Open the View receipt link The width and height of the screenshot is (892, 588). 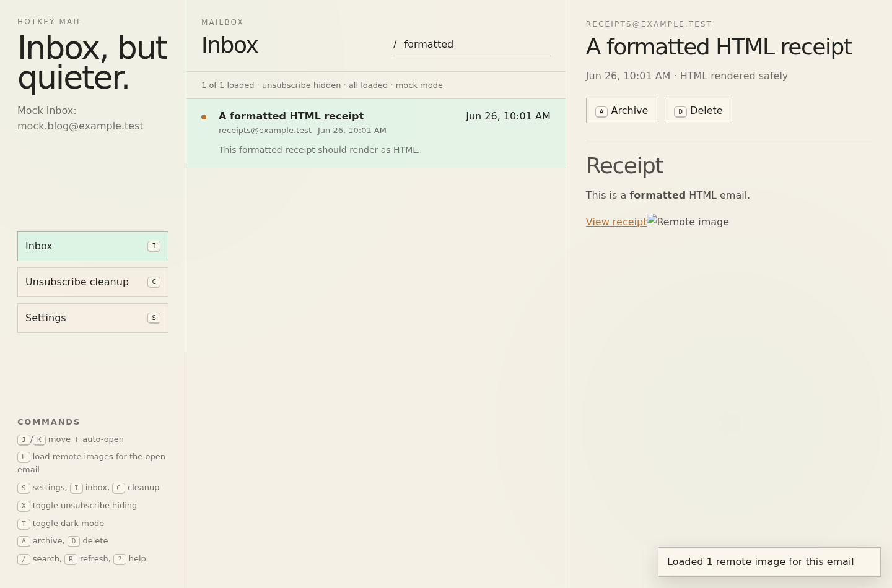[616, 222]
